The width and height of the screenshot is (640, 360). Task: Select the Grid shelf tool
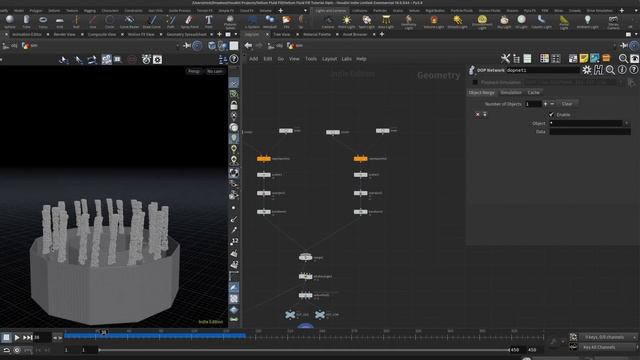60,21
